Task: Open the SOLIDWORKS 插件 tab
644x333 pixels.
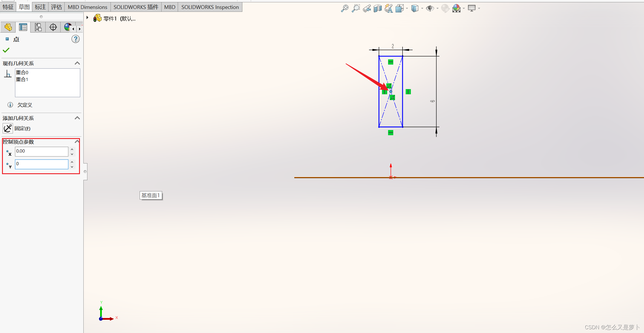Action: click(x=136, y=7)
